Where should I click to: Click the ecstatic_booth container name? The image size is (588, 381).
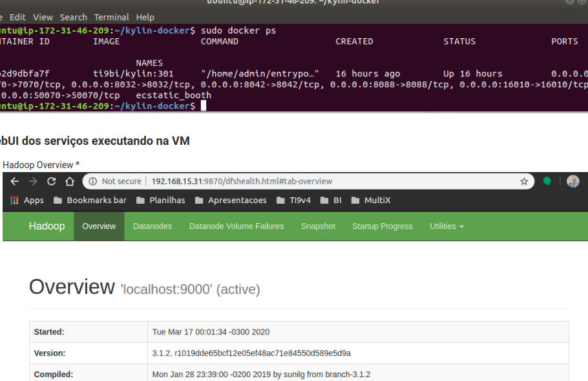tap(174, 95)
